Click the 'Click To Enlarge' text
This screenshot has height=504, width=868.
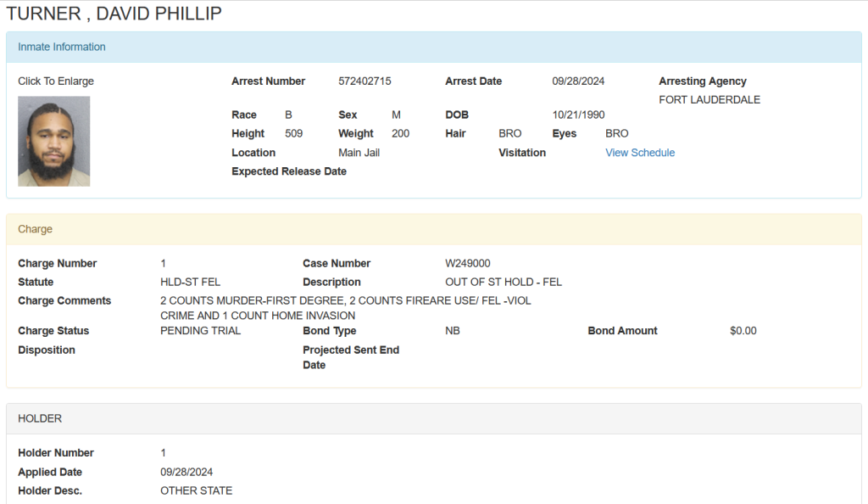tap(56, 81)
